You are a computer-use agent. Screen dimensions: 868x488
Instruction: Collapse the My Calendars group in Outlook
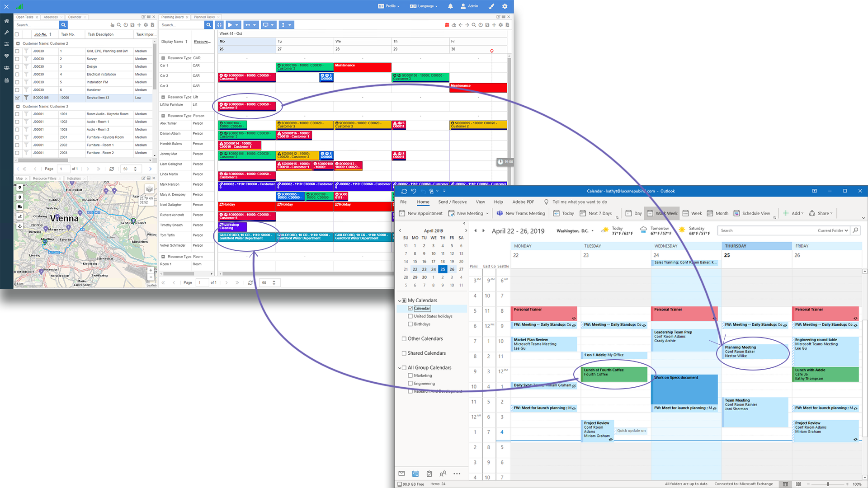pyautogui.click(x=400, y=300)
